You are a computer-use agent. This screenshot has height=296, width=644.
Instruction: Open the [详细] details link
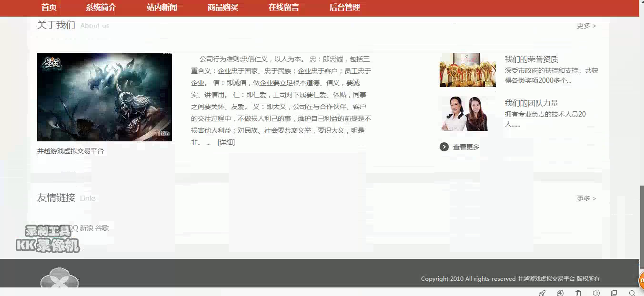226,142
